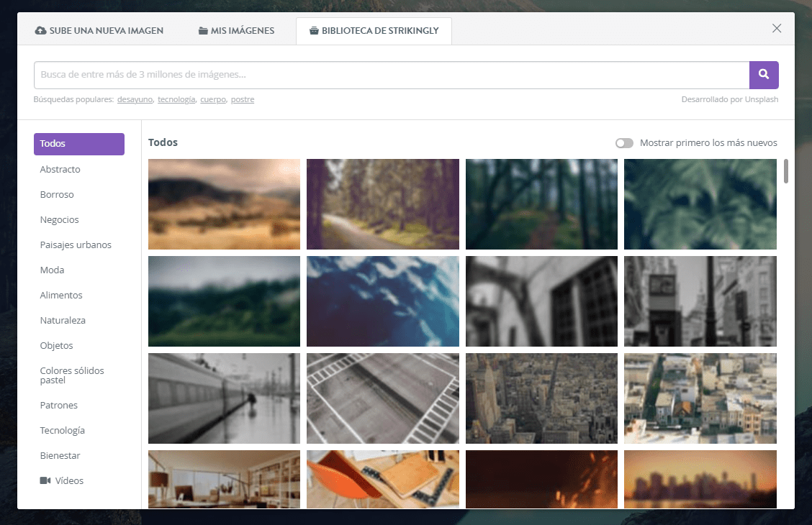The height and width of the screenshot is (525, 812).
Task: Pick the orange chair and desk thumbnail
Action: [x=383, y=480]
